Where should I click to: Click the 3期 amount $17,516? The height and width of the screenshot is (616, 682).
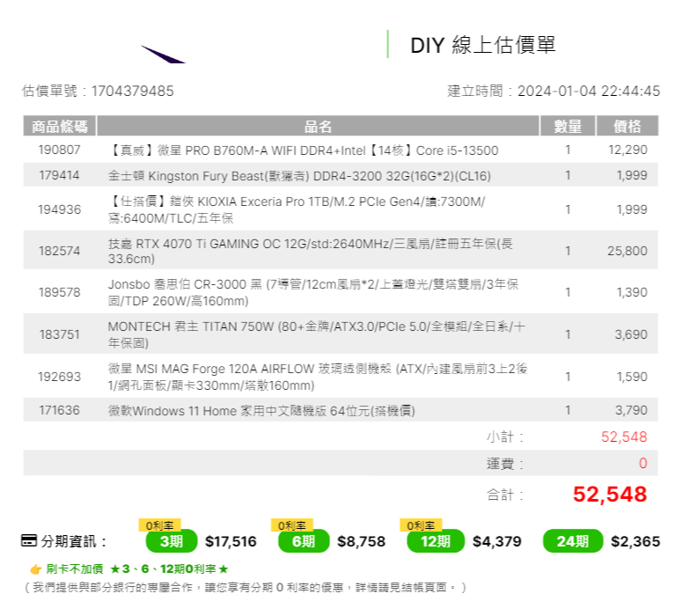click(231, 541)
